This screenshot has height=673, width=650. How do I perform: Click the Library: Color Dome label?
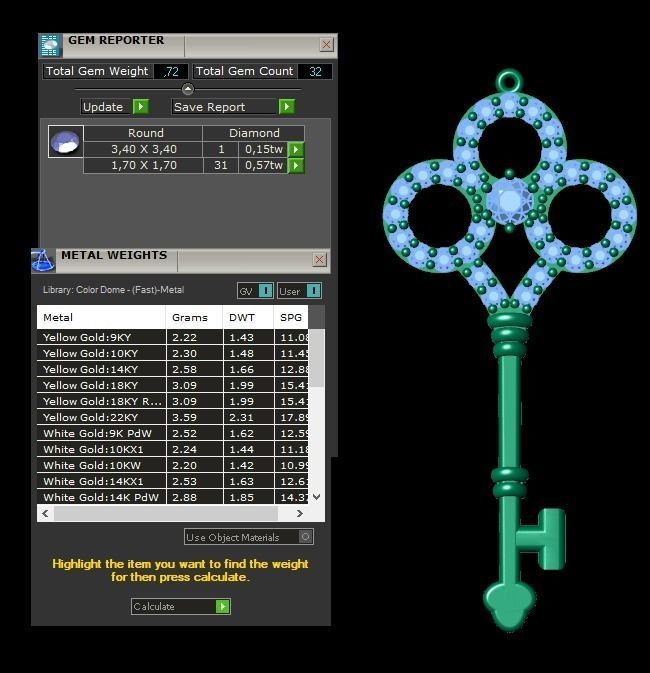[113, 290]
